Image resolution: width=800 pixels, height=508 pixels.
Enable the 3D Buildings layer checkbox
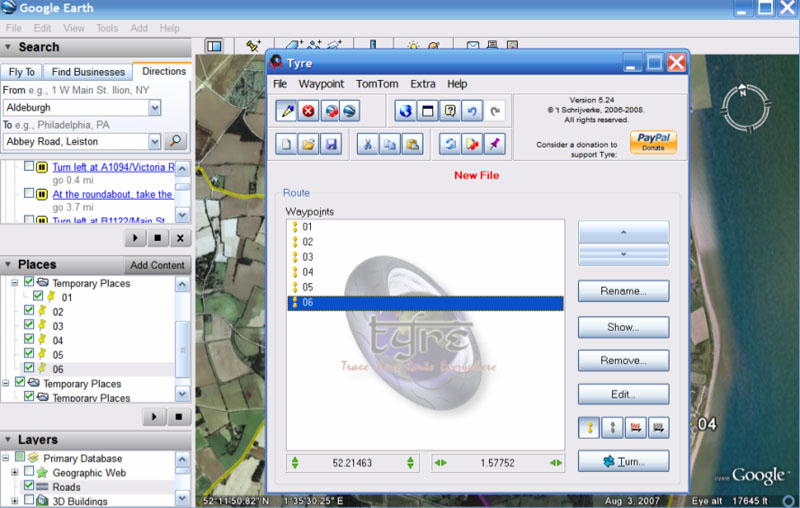point(29,499)
